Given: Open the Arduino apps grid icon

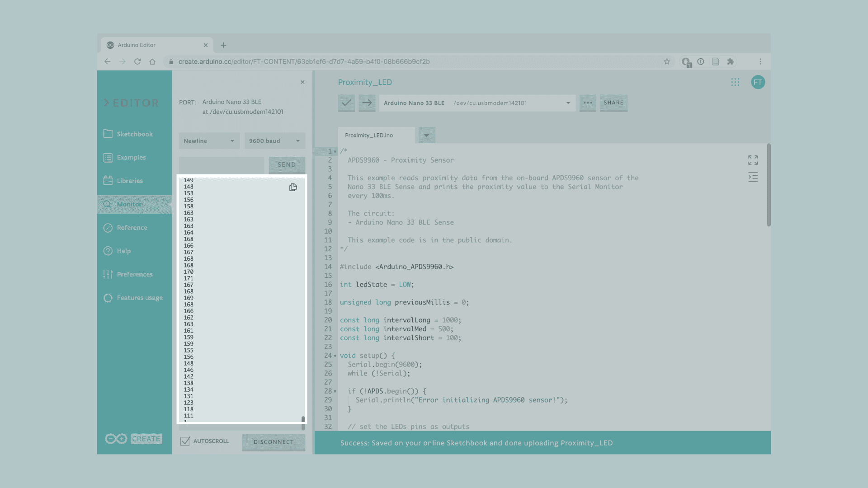Looking at the screenshot, I should click(x=735, y=82).
